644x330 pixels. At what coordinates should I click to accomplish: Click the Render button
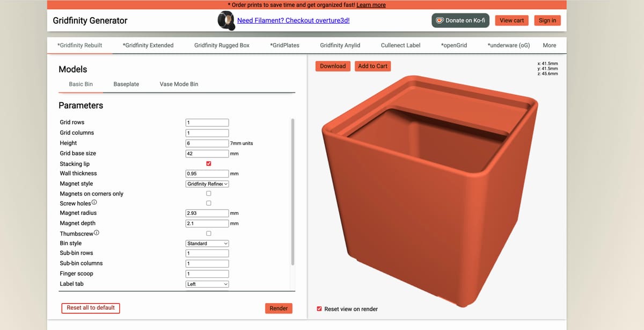(x=279, y=309)
